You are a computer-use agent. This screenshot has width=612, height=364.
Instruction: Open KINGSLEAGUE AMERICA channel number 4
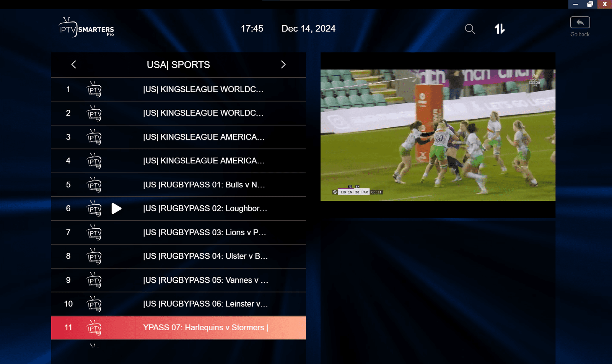(x=178, y=161)
